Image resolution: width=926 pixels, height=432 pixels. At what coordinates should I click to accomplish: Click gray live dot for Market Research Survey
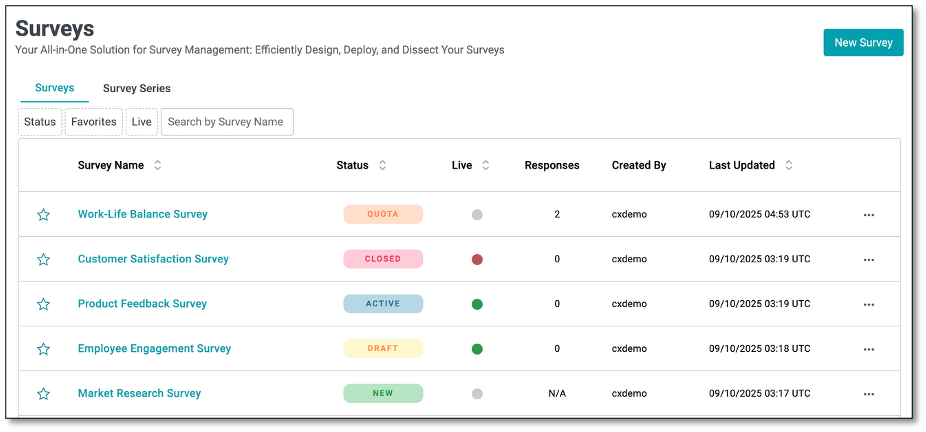(x=477, y=394)
